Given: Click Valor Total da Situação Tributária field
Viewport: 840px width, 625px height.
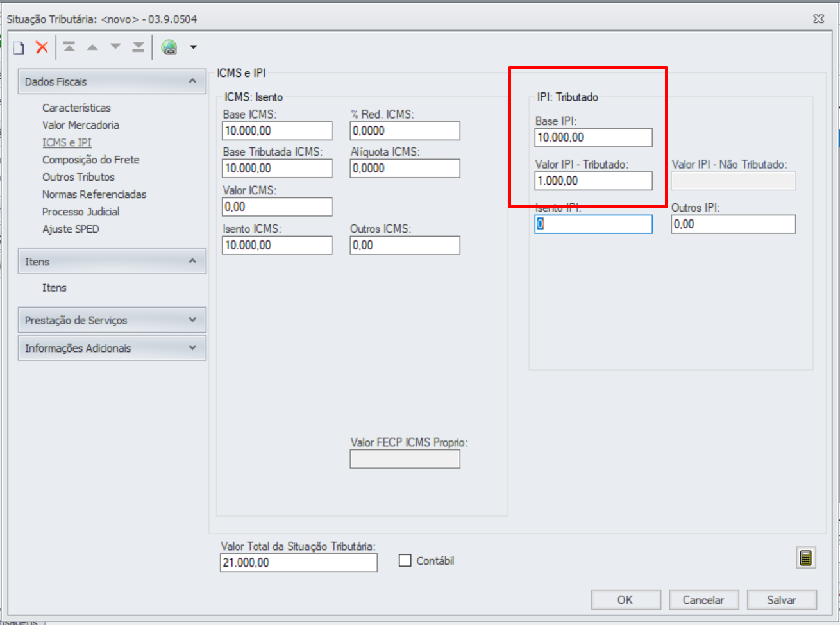Looking at the screenshot, I should [299, 563].
